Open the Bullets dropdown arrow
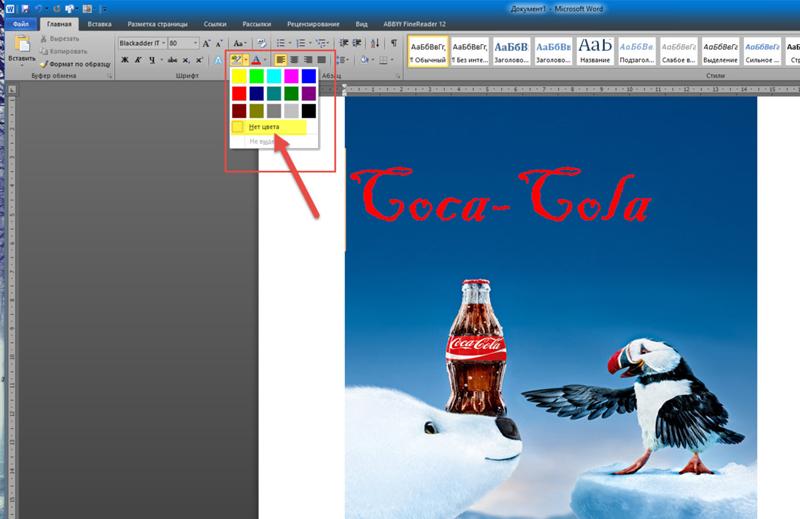Screen dimensions: 800x519 coord(289,43)
